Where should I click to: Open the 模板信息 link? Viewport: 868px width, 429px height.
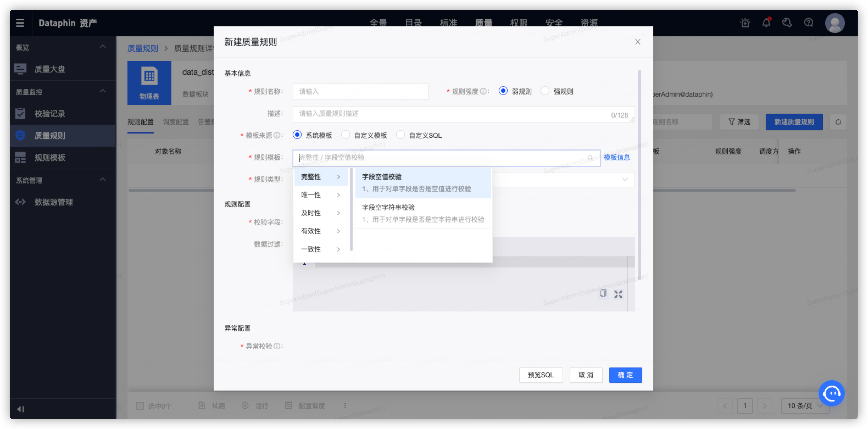(617, 157)
